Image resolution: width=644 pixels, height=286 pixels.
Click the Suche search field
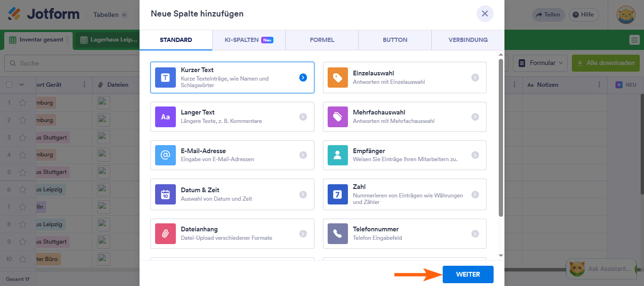coord(71,63)
